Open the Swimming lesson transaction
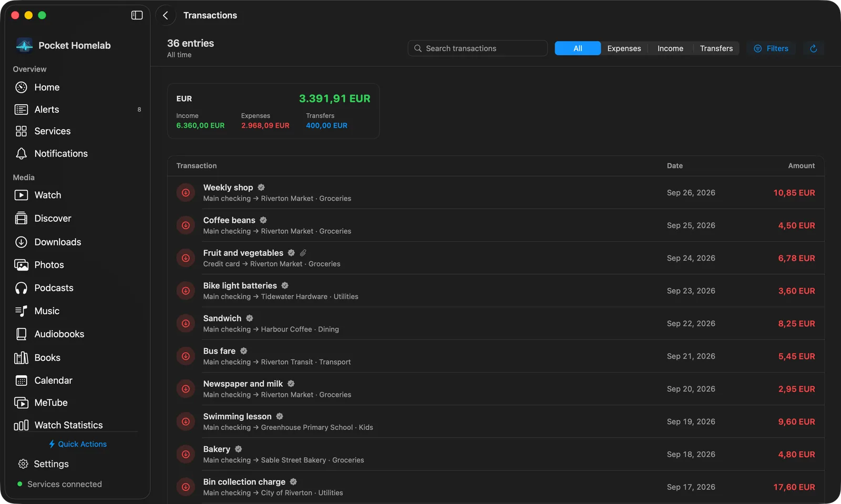The image size is (841, 504). click(x=496, y=421)
